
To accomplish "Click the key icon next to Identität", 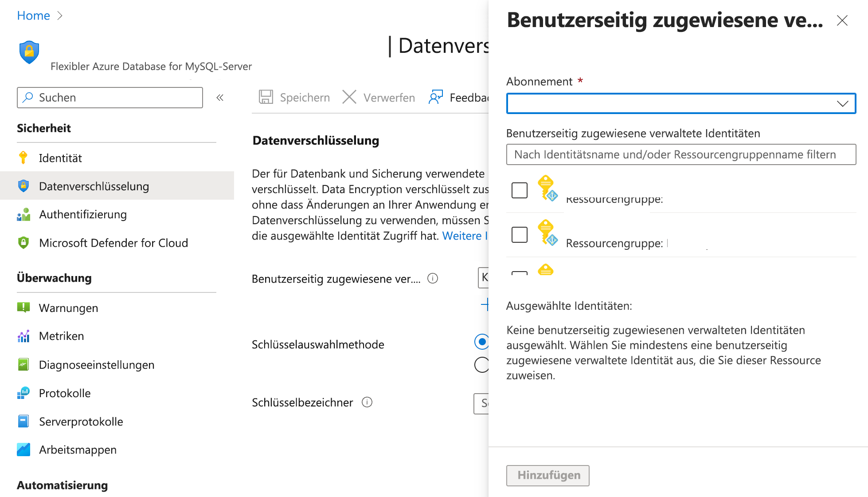I will point(23,158).
